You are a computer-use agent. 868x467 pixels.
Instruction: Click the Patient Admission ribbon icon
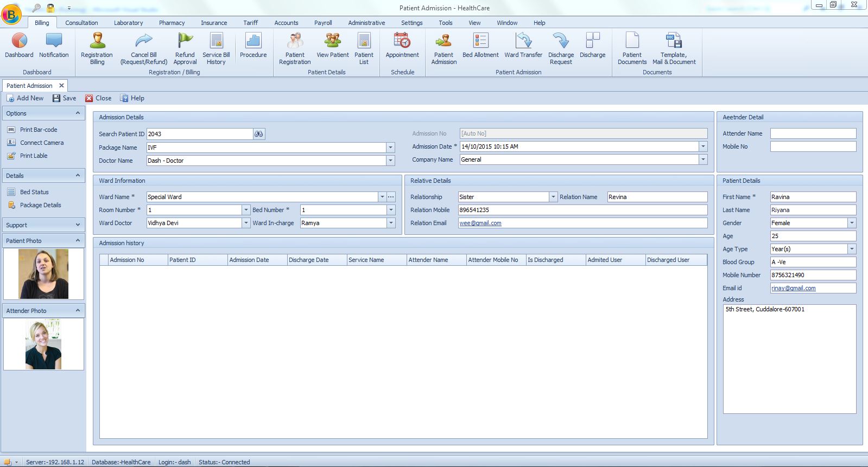[x=444, y=49]
